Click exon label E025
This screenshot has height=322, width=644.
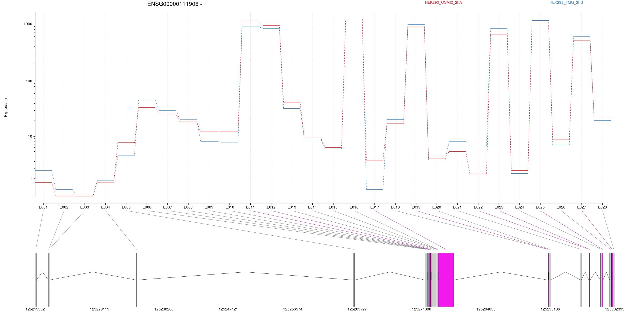coord(540,207)
